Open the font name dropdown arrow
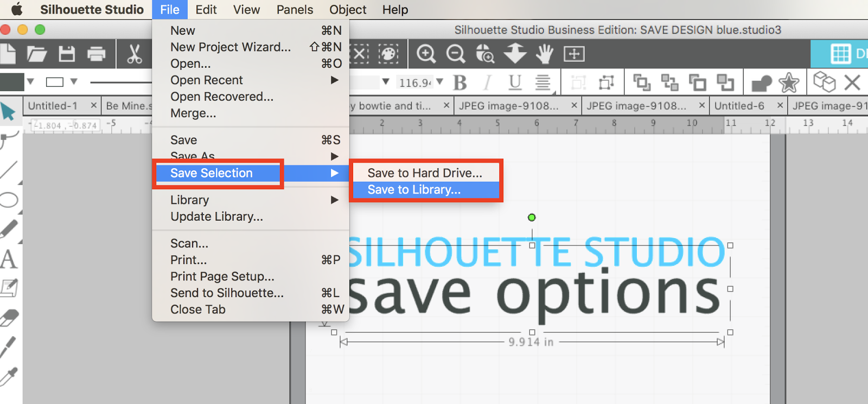868x404 pixels. tap(386, 82)
